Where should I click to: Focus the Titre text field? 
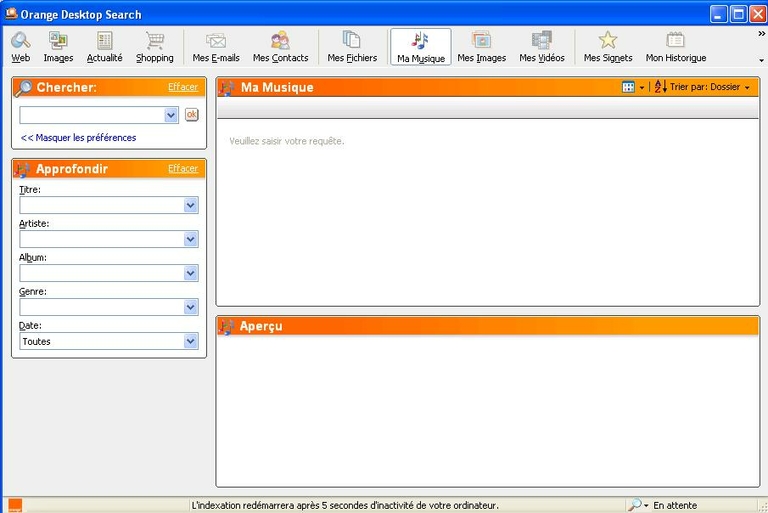[102, 205]
